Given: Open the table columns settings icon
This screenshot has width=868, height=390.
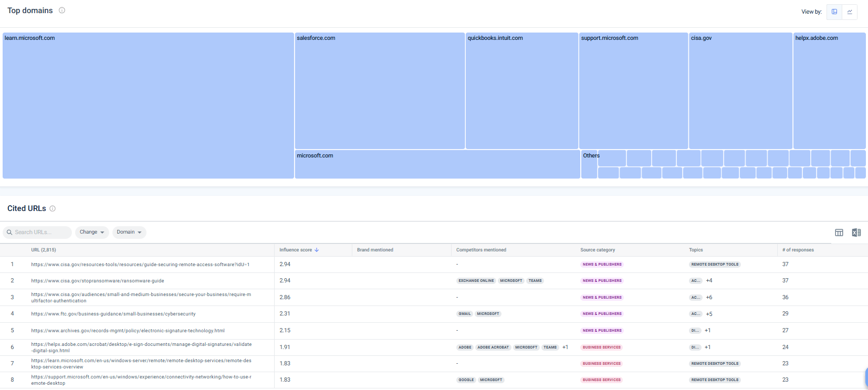Looking at the screenshot, I should [x=839, y=233].
